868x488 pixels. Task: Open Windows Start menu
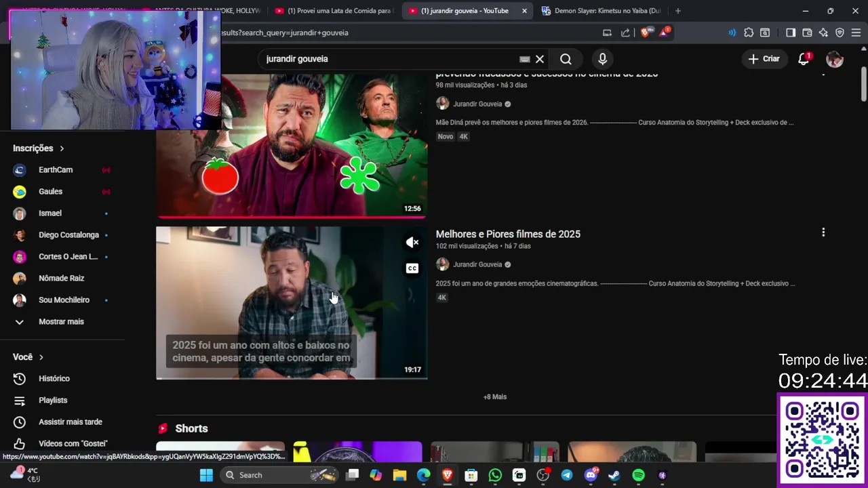pyautogui.click(x=207, y=475)
